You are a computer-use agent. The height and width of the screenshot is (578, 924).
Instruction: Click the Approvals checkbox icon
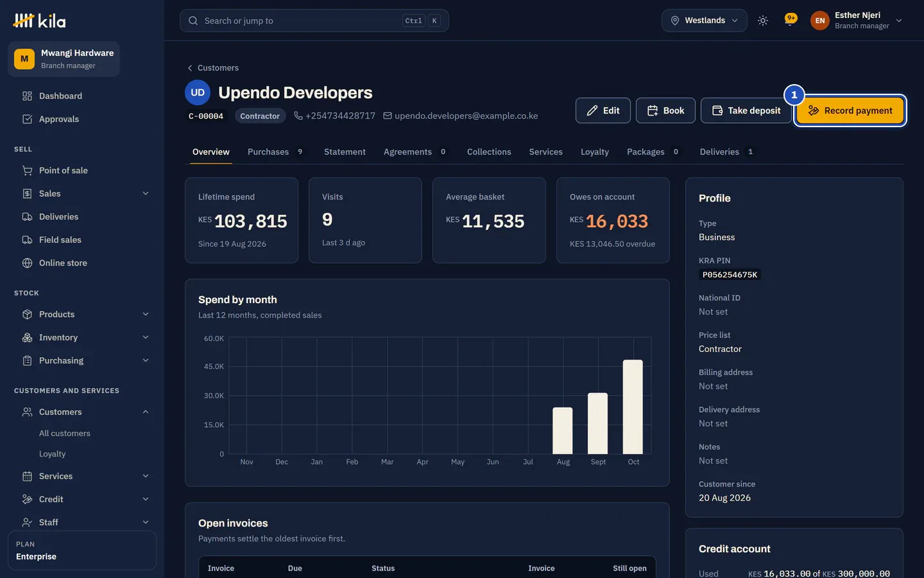coord(27,119)
